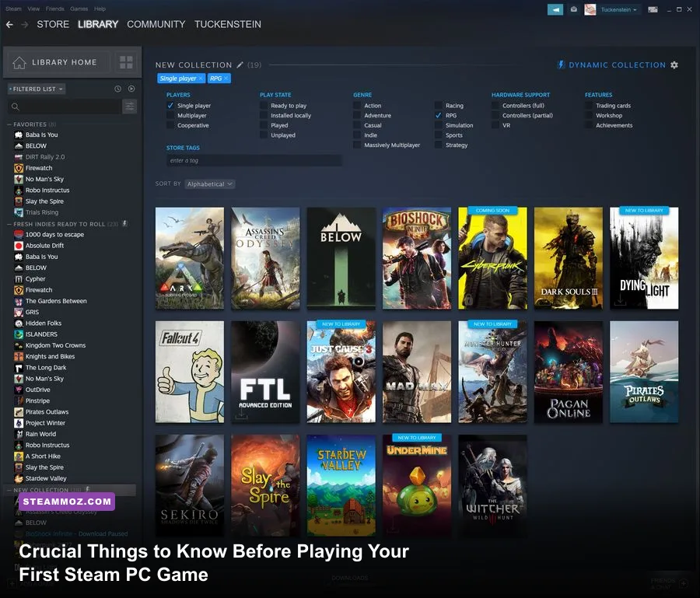Select Kingdom Two Crowns in sidebar
700x598 pixels.
pos(55,345)
